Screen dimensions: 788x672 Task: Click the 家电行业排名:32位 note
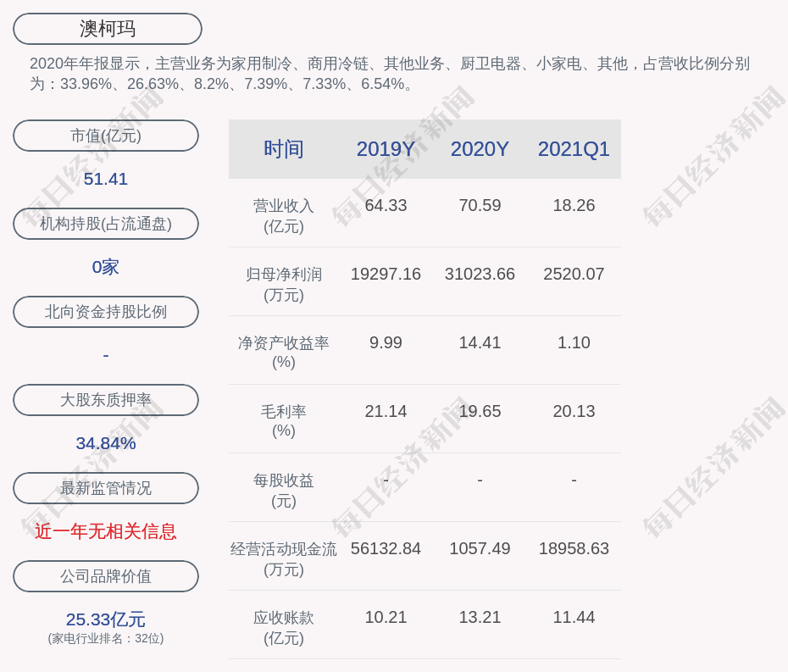106,639
